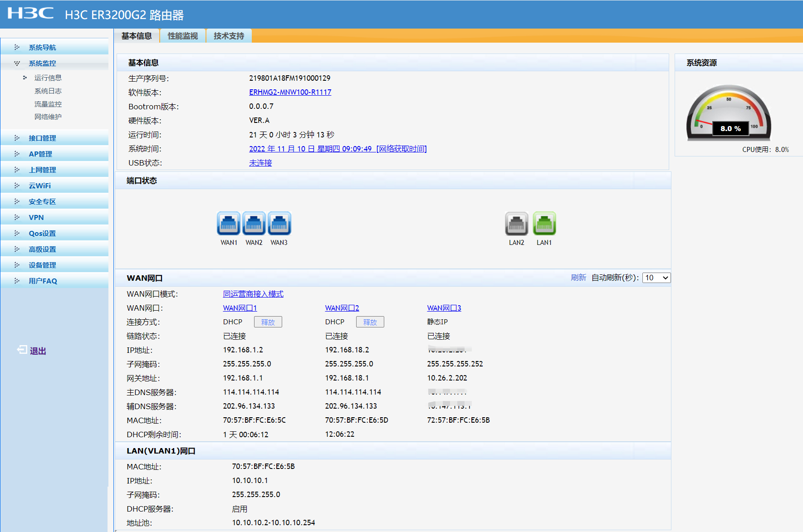803x532 pixels.
Task: Open the WAN网口3 link
Action: 444,308
